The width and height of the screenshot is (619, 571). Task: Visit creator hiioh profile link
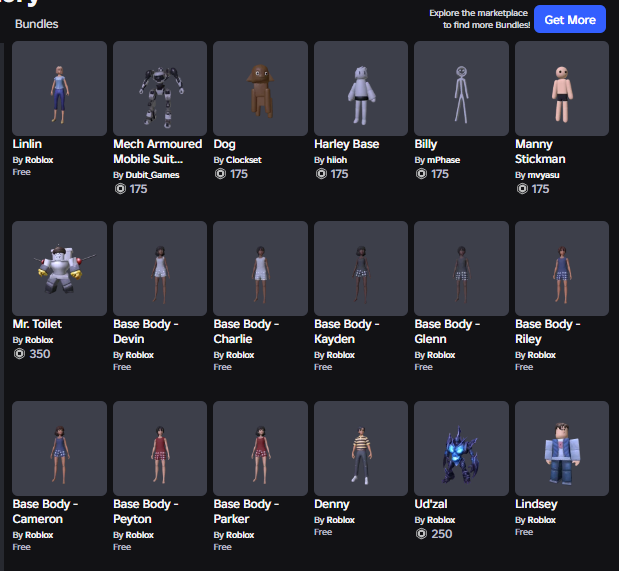(x=337, y=160)
